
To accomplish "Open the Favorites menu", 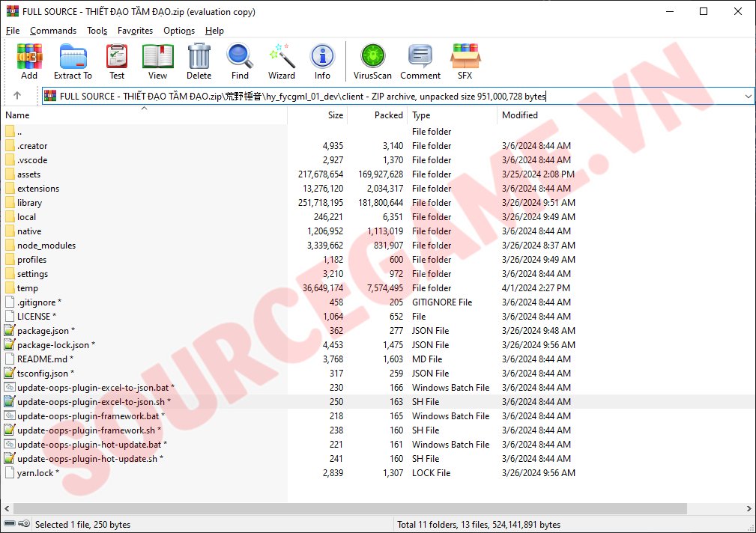I will click(x=135, y=31).
